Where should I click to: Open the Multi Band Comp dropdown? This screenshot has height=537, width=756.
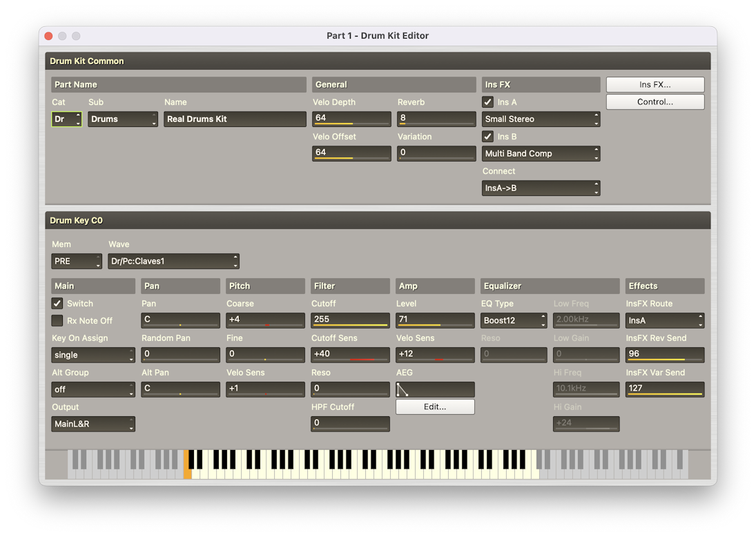541,153
